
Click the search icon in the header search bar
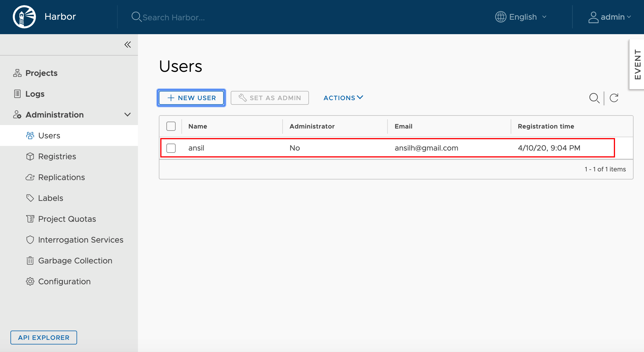coord(136,17)
